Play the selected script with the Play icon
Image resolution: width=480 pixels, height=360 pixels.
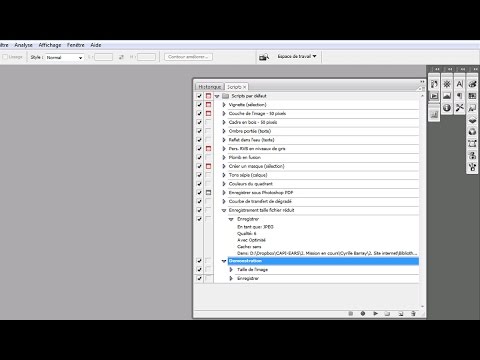pos(375,313)
